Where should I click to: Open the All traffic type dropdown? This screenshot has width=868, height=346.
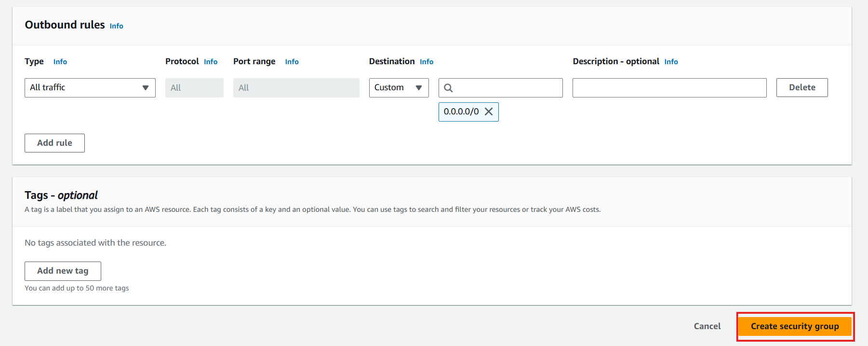click(90, 88)
